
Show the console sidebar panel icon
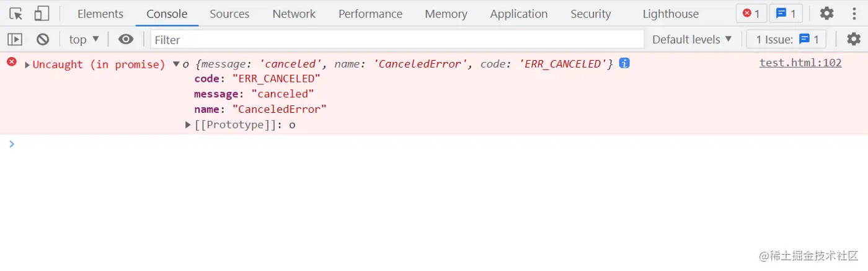tap(15, 40)
